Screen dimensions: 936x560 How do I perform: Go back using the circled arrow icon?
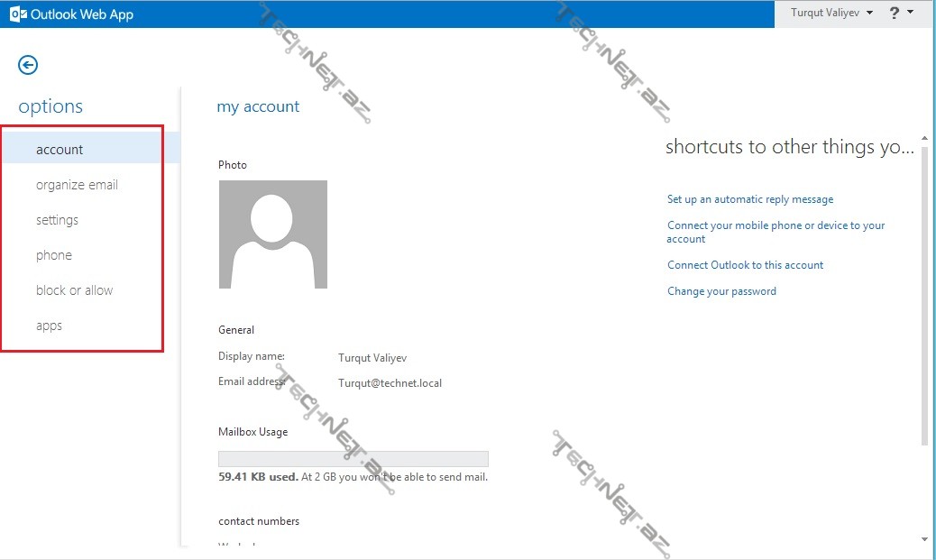pyautogui.click(x=28, y=65)
